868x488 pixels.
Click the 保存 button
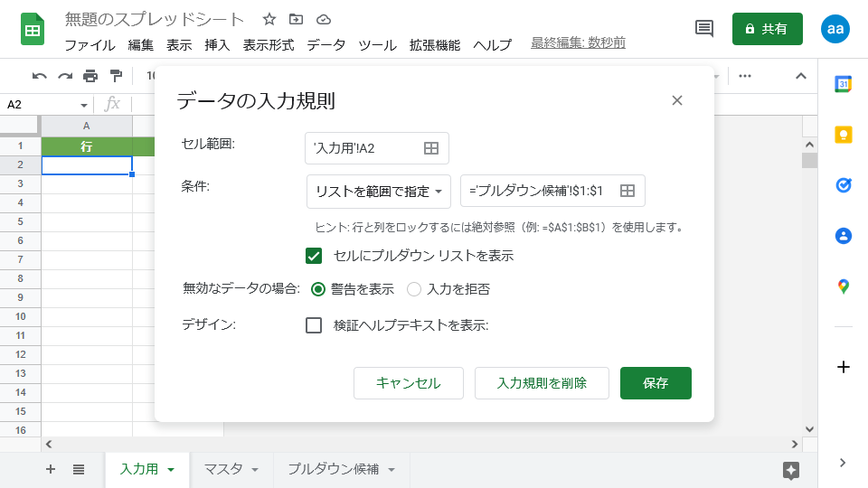click(656, 383)
